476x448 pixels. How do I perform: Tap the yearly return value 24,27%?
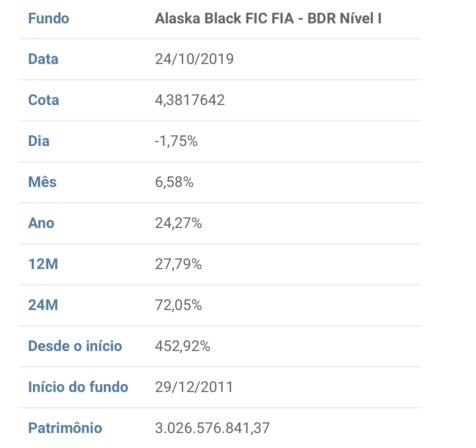[178, 223]
